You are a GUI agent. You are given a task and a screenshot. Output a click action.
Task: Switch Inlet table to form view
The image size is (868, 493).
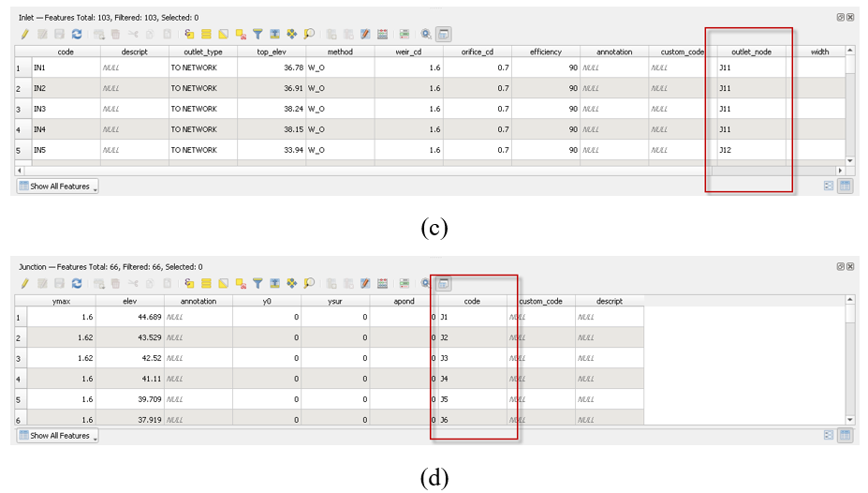click(x=829, y=187)
